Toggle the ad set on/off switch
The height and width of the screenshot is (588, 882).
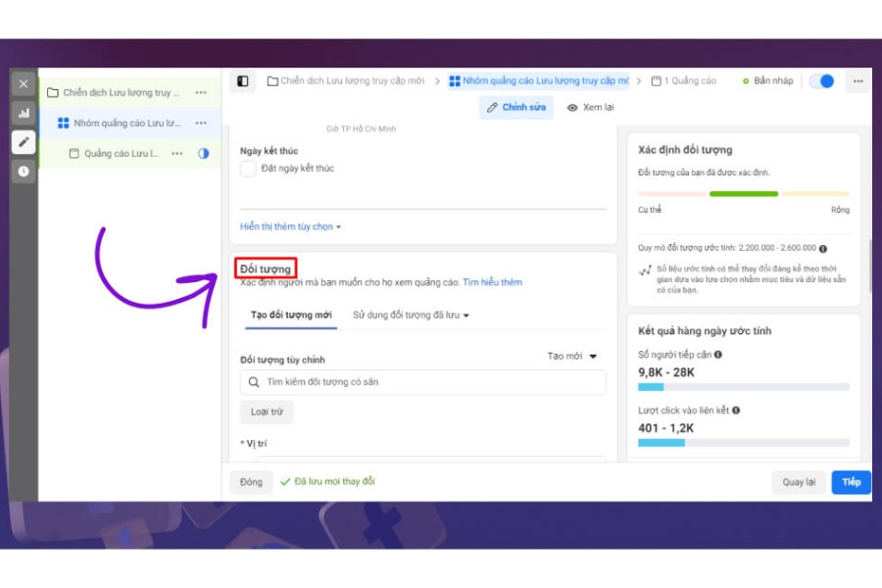[x=822, y=81]
